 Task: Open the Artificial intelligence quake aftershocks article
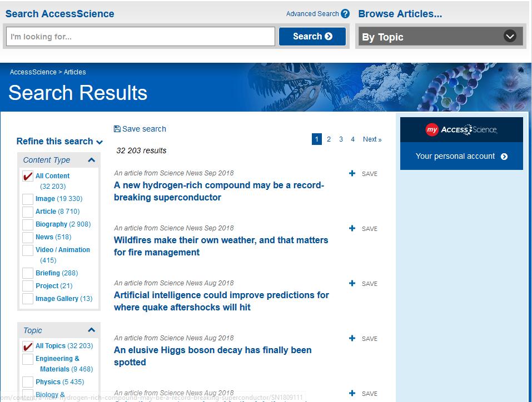pos(221,301)
